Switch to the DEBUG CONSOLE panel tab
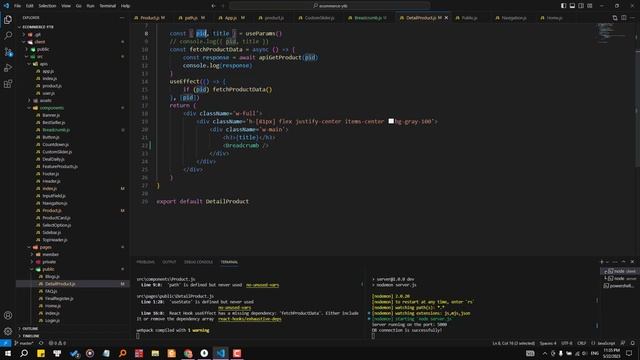The width and height of the screenshot is (640, 360). 198,262
